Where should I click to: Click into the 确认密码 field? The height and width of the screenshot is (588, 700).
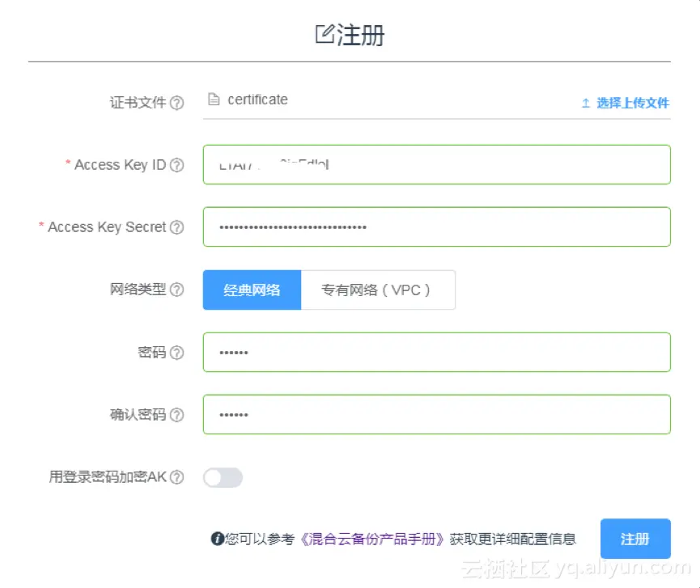[x=436, y=415]
